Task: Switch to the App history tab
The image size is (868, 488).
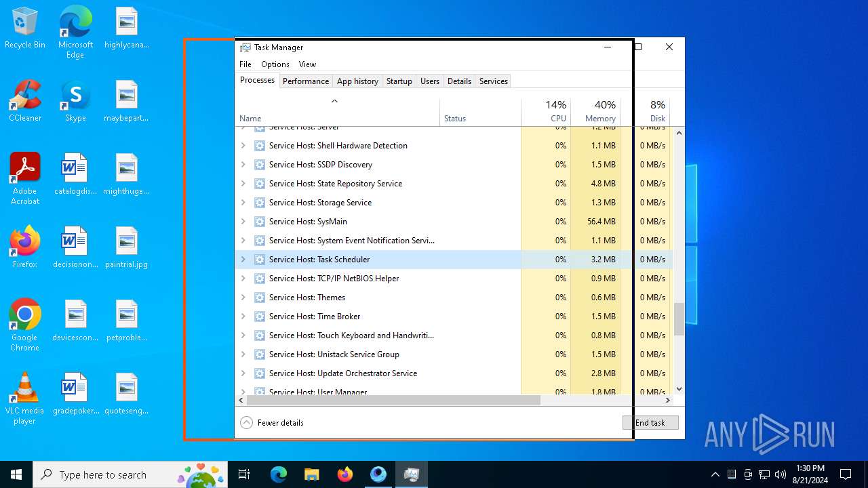Action: click(x=357, y=81)
